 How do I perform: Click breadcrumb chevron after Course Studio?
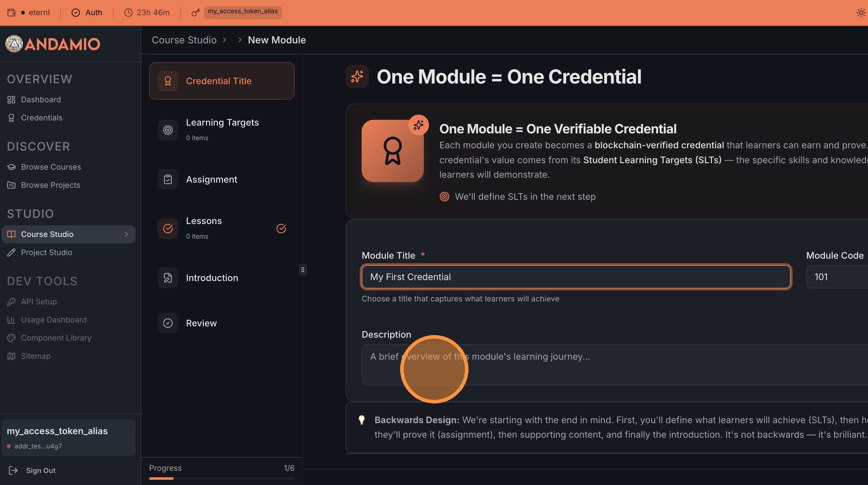[x=225, y=40]
